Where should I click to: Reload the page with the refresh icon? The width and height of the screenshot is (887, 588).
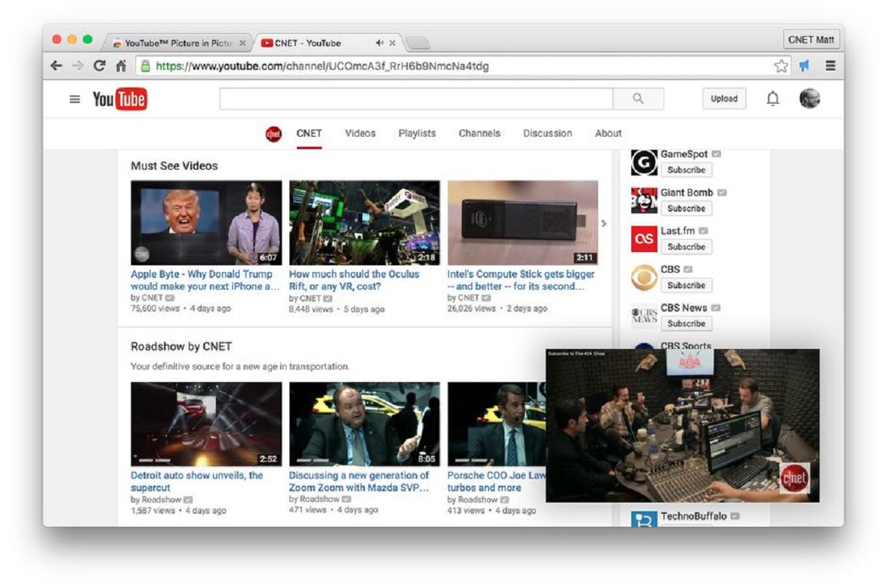(x=99, y=66)
